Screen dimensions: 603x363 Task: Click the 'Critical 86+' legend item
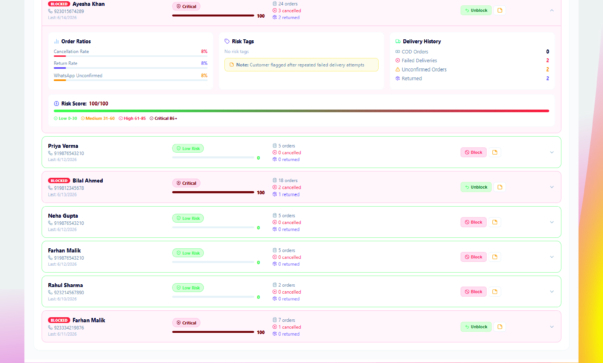163,118
